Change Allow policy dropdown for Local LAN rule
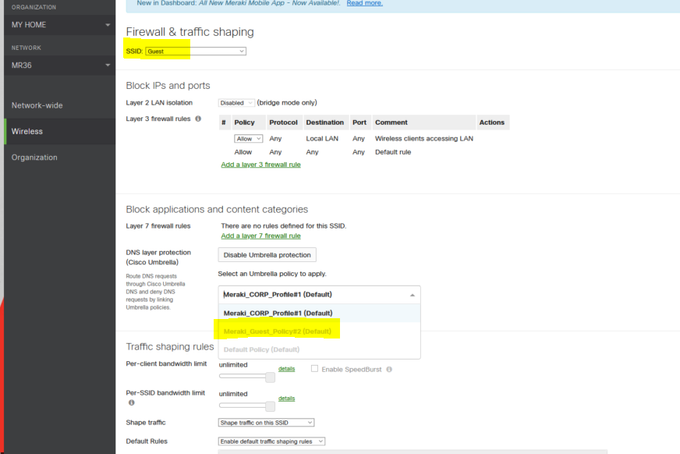 [x=248, y=139]
